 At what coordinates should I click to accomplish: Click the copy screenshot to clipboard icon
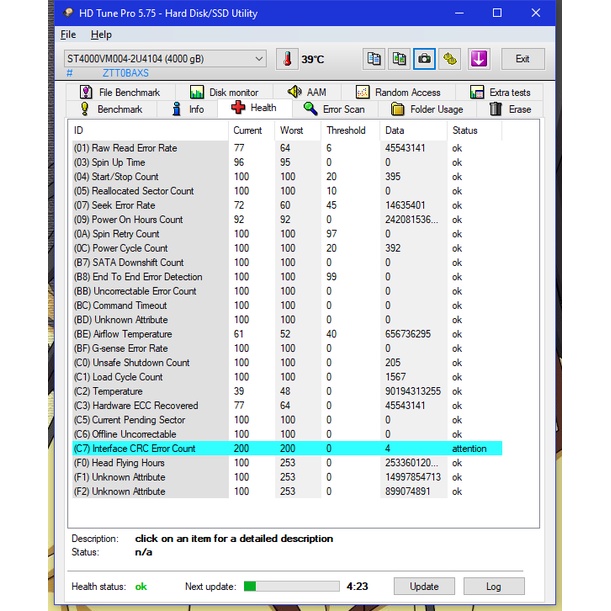pos(399,59)
